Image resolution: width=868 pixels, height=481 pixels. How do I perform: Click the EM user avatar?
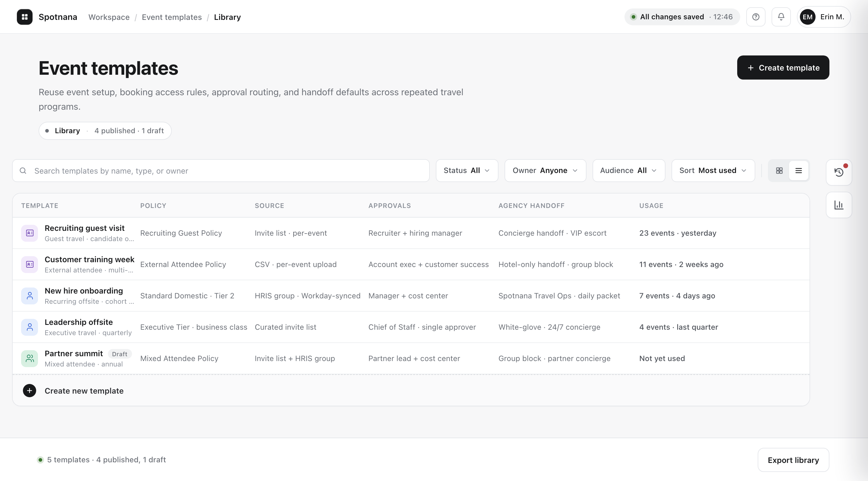pyautogui.click(x=808, y=17)
